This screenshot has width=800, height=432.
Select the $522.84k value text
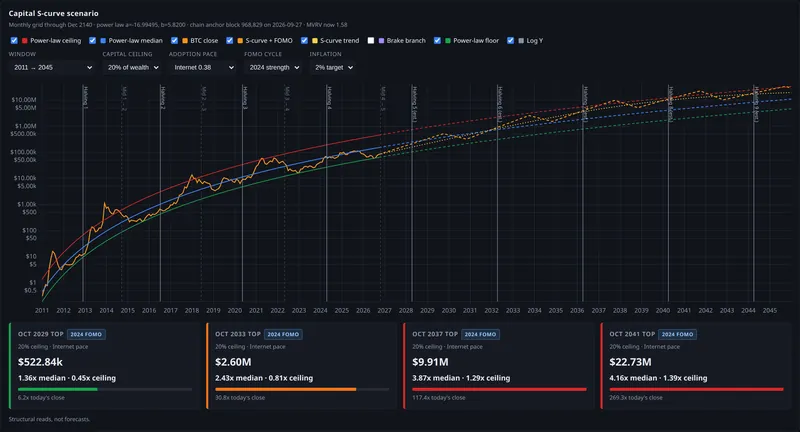click(40, 362)
